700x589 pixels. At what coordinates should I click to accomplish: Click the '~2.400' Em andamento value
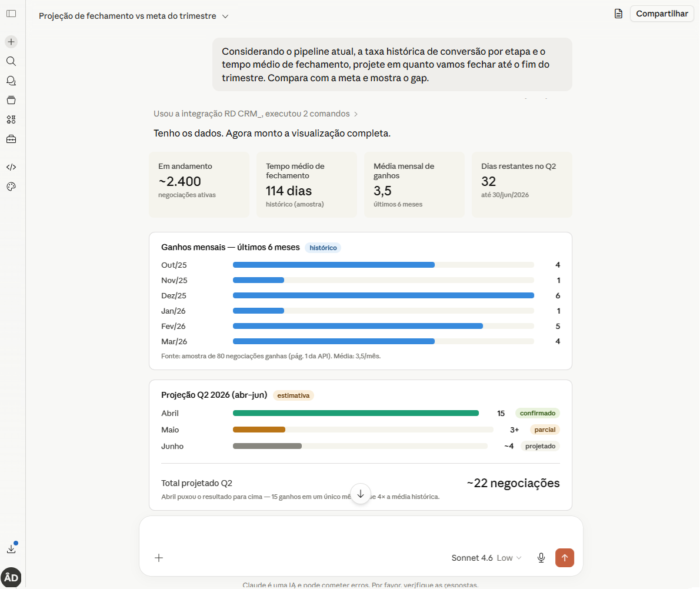tap(180, 181)
